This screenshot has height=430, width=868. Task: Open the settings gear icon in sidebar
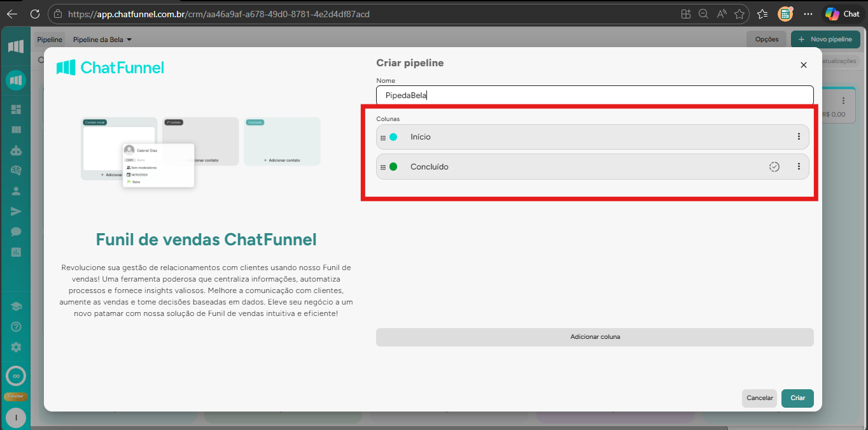pyautogui.click(x=16, y=347)
